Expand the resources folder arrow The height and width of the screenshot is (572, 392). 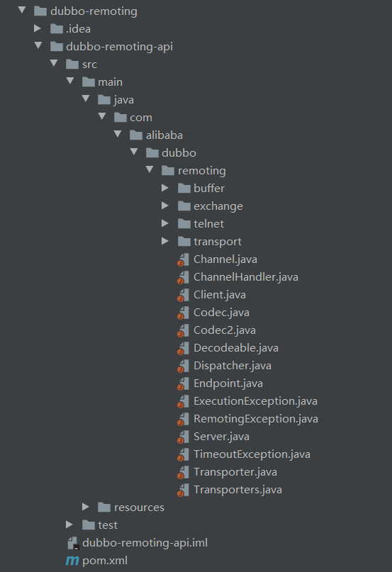85,507
